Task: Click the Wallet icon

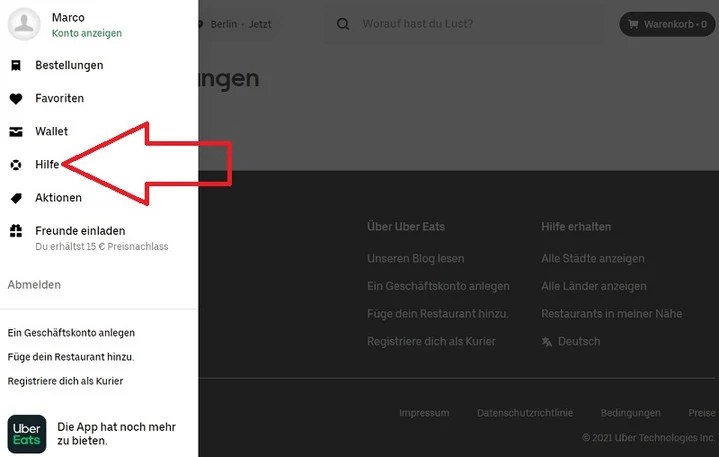Action: point(16,132)
